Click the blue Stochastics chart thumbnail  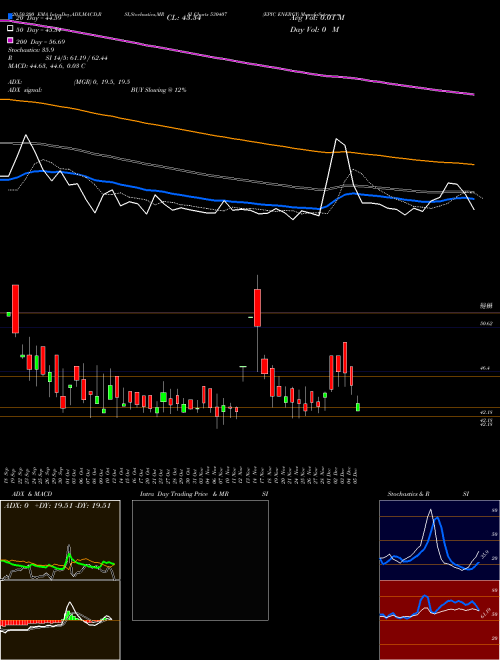(x=439, y=540)
